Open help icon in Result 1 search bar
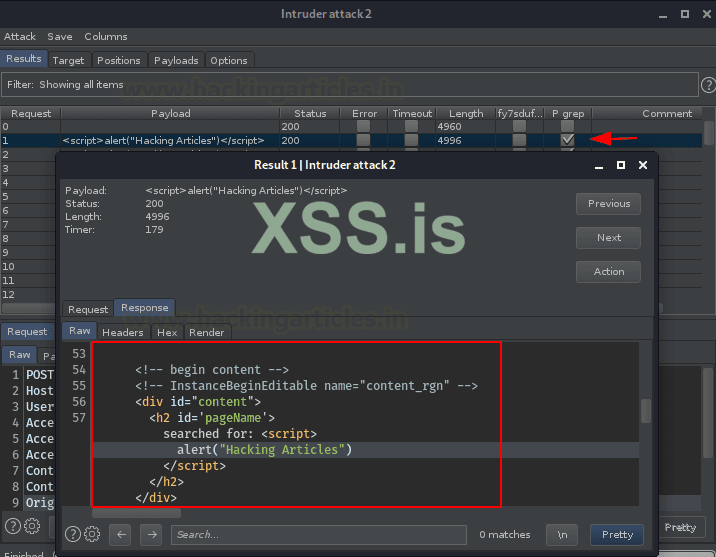 pos(73,534)
